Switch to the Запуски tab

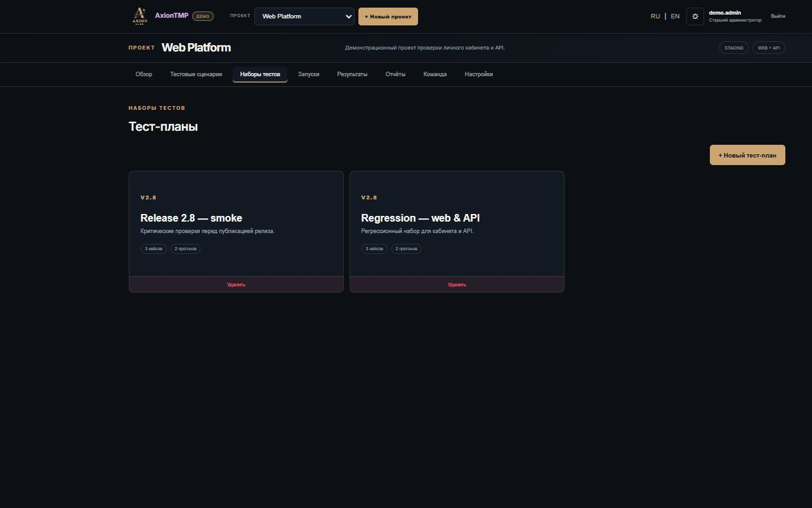(x=309, y=74)
